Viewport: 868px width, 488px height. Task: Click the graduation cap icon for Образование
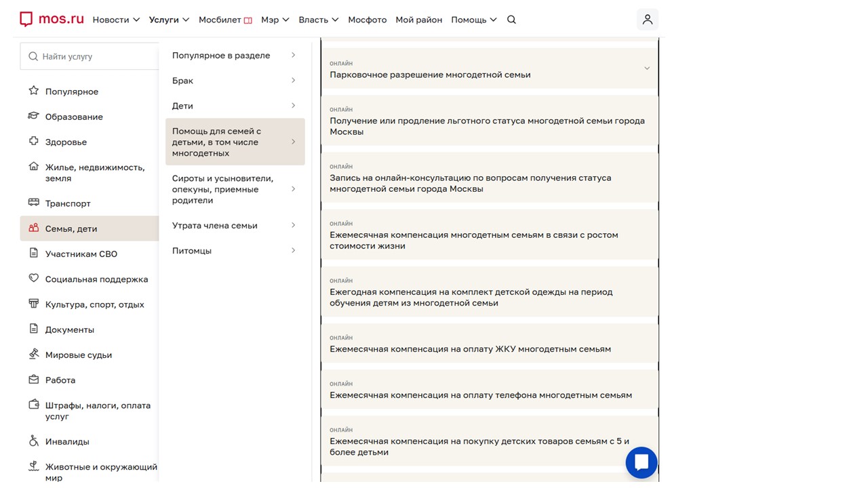point(34,116)
